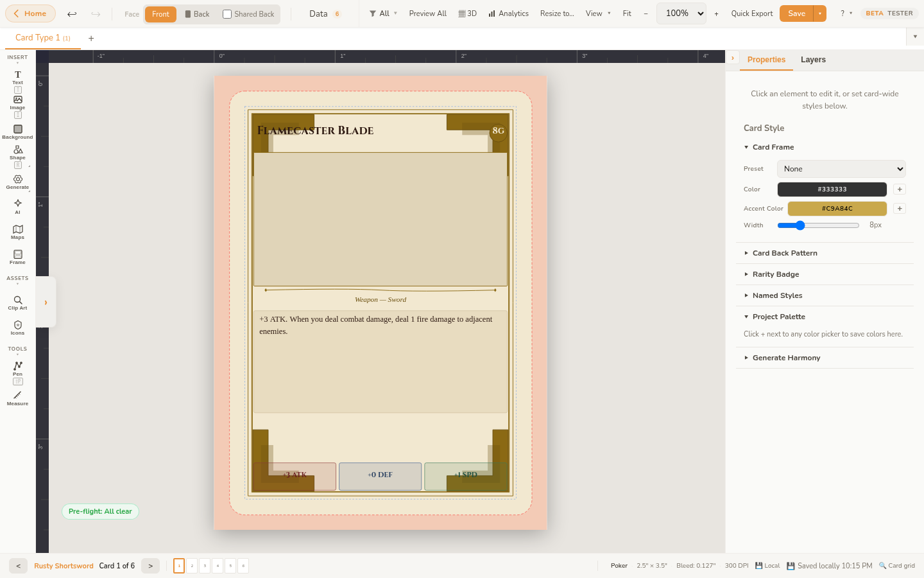Screen dimensions: 924x578
Task: Fit the card to view
Action: point(627,13)
